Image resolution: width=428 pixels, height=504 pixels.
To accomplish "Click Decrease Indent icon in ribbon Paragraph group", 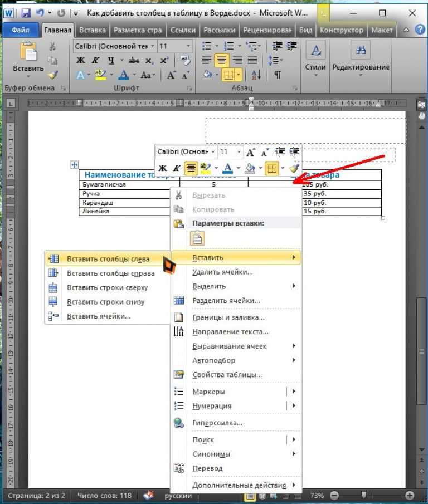I will (277, 46).
